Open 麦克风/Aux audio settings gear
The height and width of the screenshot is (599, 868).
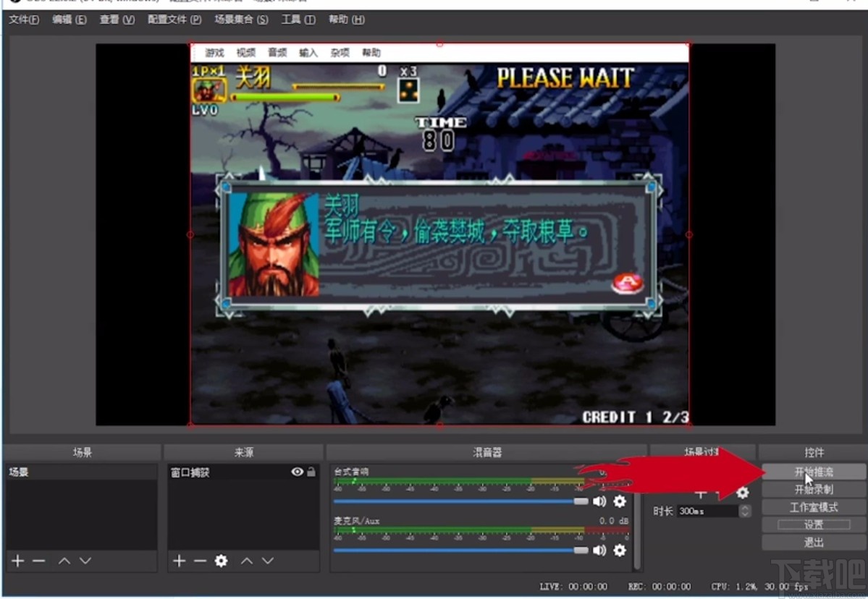620,551
